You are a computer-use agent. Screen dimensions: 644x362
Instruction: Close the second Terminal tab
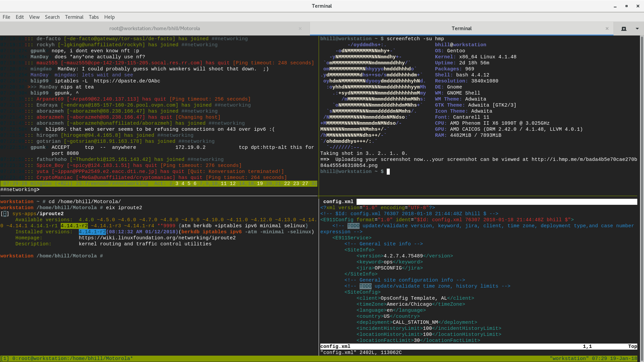(607, 28)
